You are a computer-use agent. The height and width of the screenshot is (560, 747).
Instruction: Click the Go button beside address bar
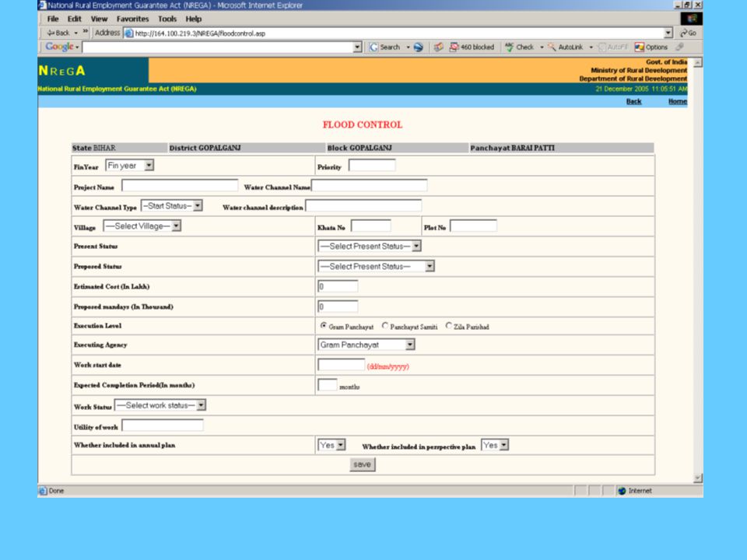[689, 33]
